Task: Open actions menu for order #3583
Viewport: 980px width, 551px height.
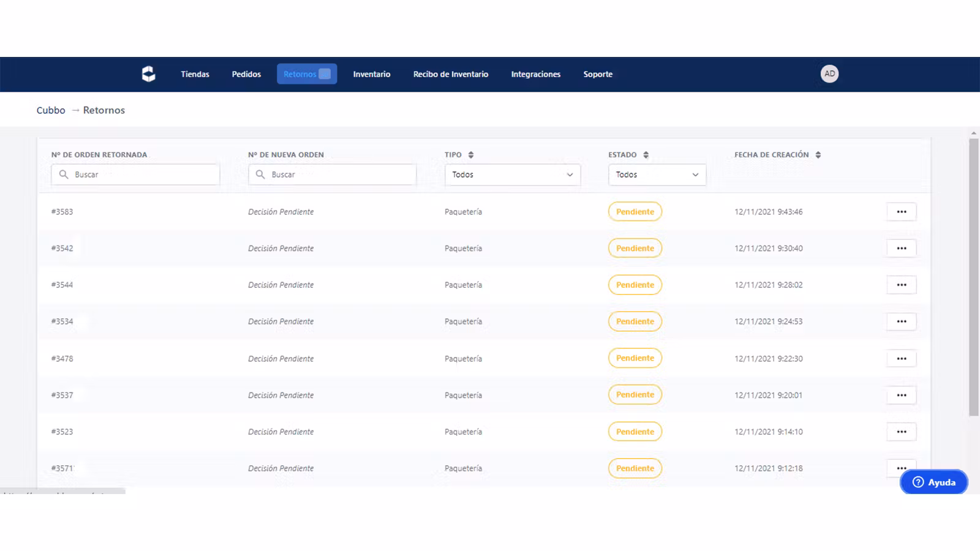Action: 902,212
